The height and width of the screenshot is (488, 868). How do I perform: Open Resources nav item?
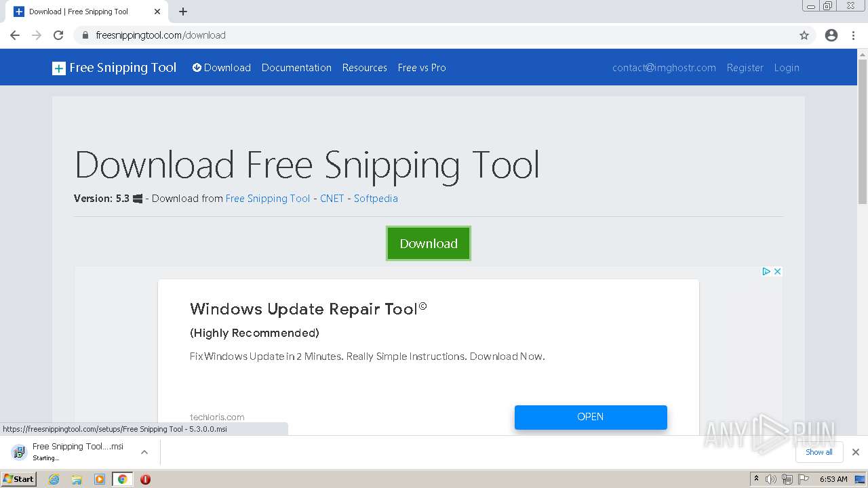365,68
